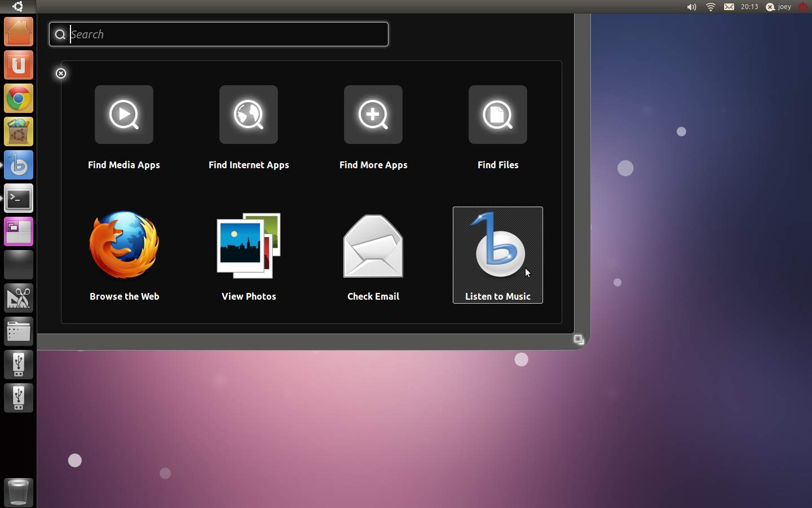Open the joey user menu
Viewport: 812px width, 508px height.
(x=779, y=7)
